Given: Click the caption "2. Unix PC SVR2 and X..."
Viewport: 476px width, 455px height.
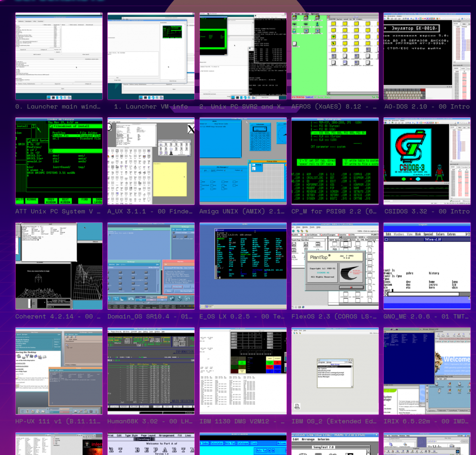Looking at the screenshot, I should point(242,107).
